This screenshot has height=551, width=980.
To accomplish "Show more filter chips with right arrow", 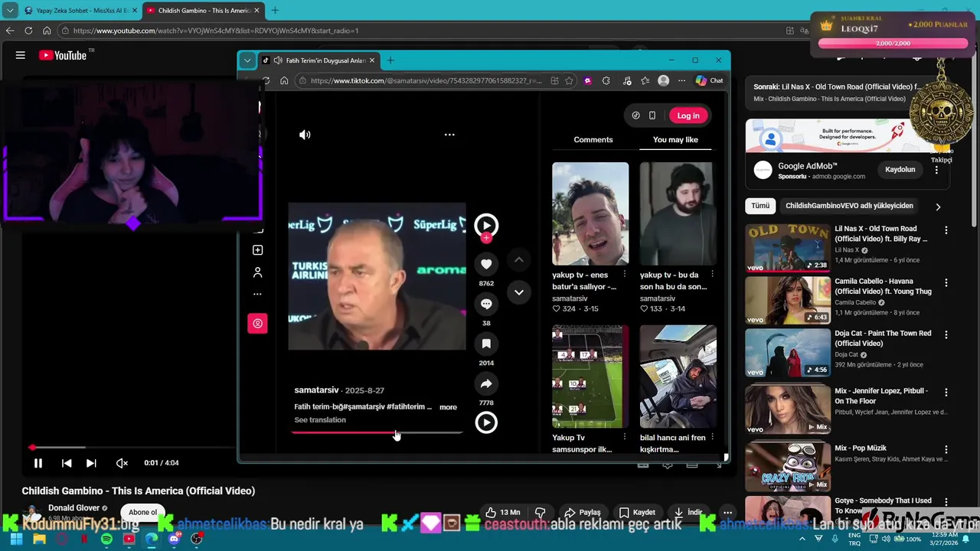I will coord(938,207).
